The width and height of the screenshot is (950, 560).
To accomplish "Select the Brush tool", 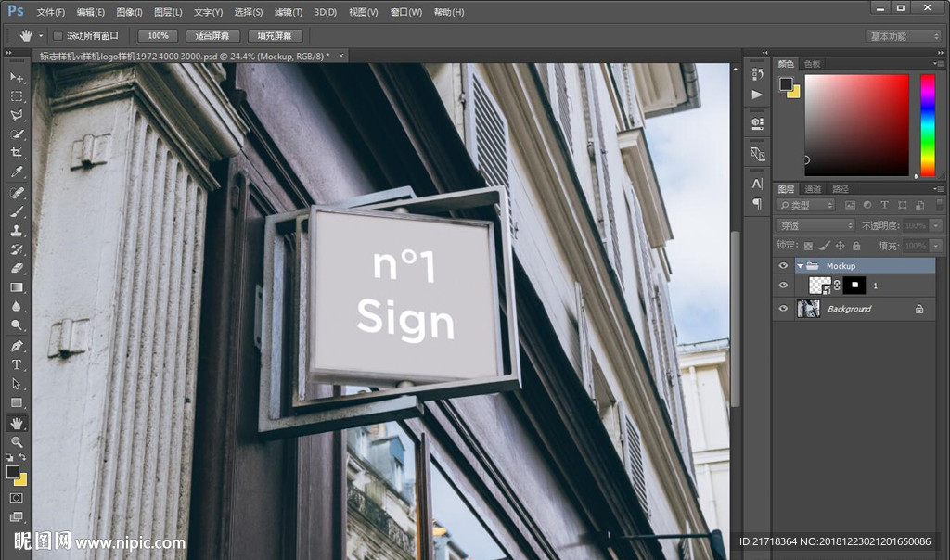I will click(x=17, y=211).
